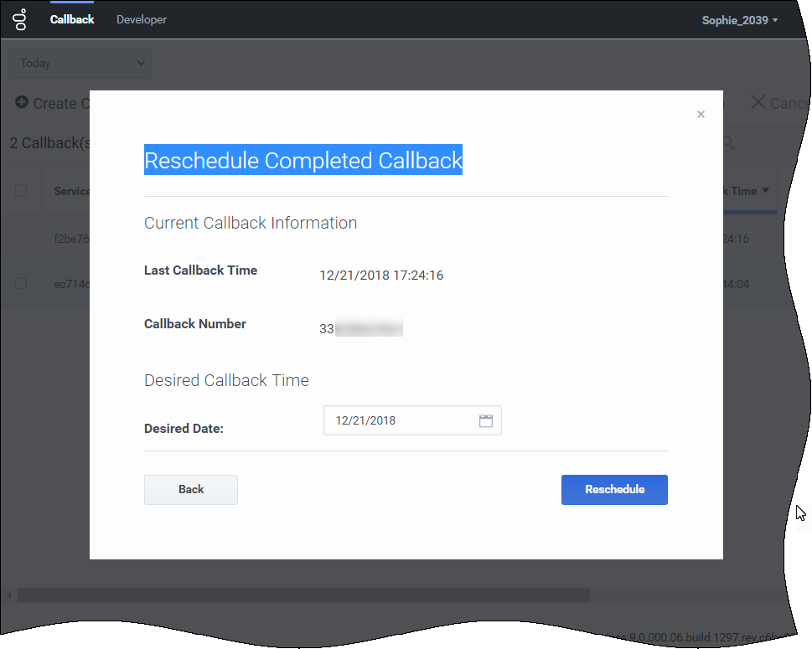Click the horizontal scrollbar at the bottom
812x649 pixels.
pos(302,595)
